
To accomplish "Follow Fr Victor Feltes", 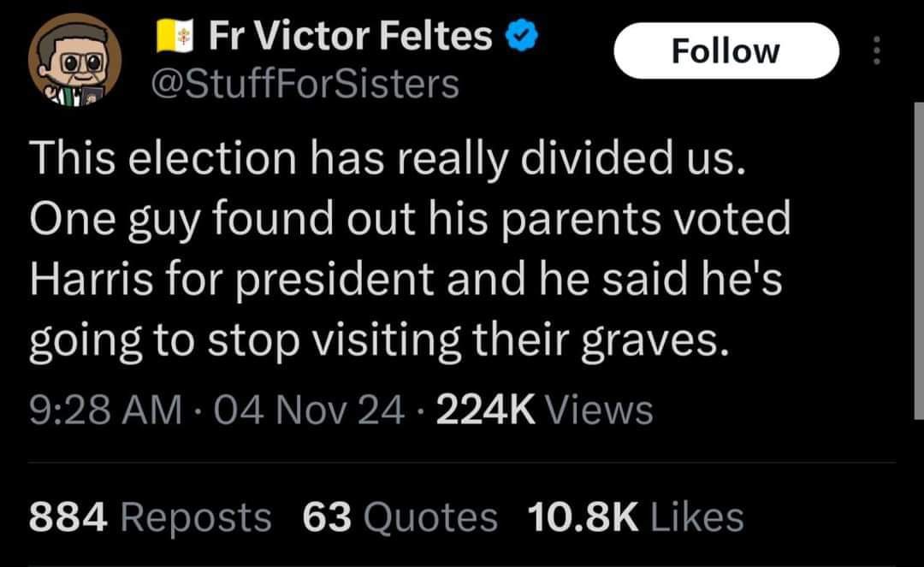I will [x=725, y=50].
